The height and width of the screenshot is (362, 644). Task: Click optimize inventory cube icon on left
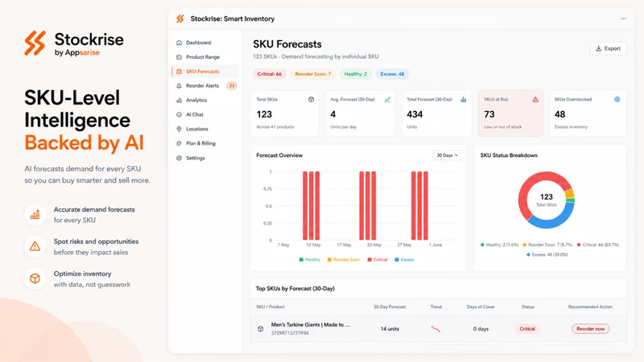(35, 278)
